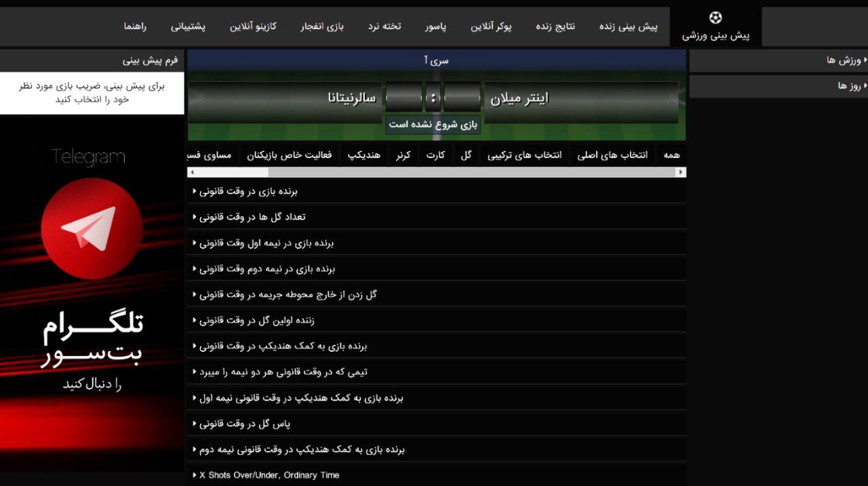Open the بازی انفجار game link
868x486 pixels.
click(322, 26)
